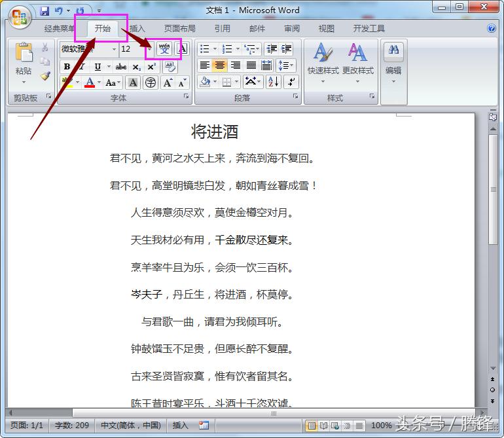Click the vertical scrollbar thumb
The width and height of the screenshot is (504, 438).
point(493,190)
